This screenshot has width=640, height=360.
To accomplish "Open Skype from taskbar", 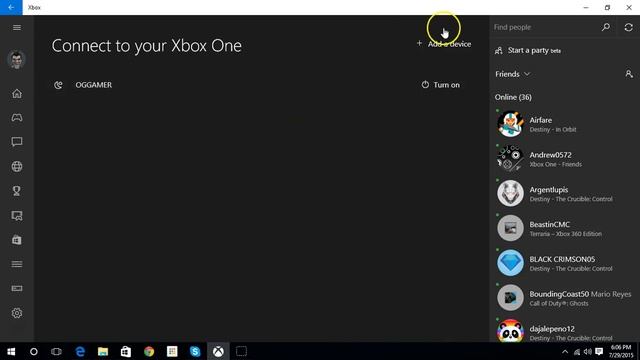I will tap(195, 351).
